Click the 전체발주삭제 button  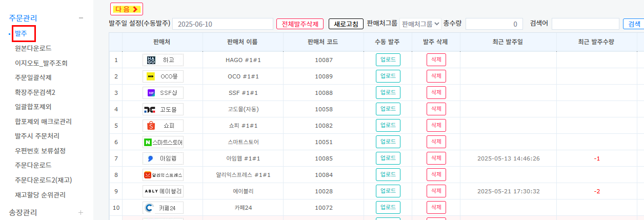(300, 24)
